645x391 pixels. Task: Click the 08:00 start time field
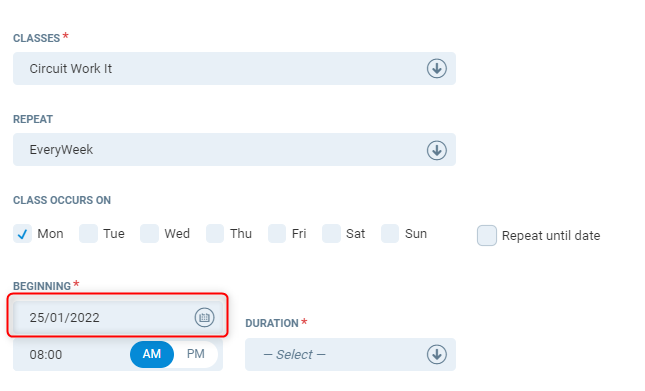[71, 354]
